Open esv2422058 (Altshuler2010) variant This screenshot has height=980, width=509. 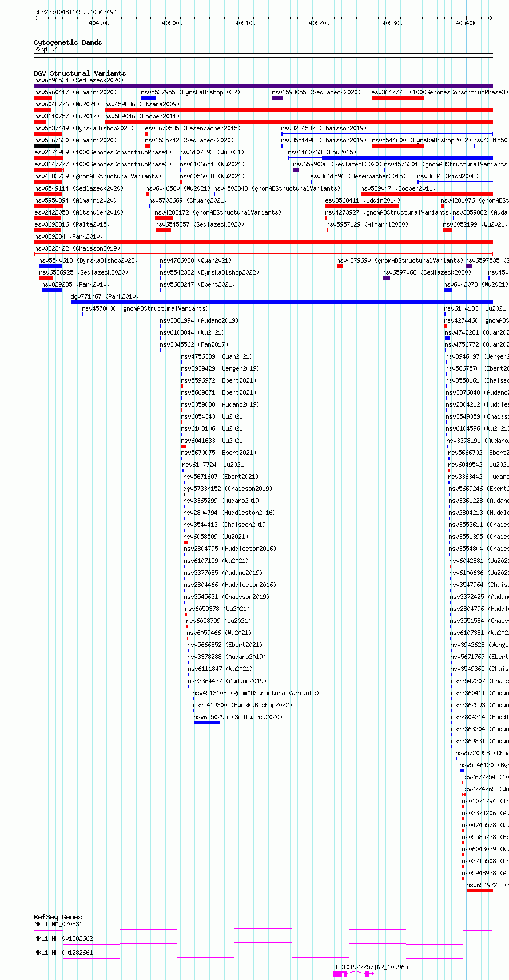(x=79, y=212)
